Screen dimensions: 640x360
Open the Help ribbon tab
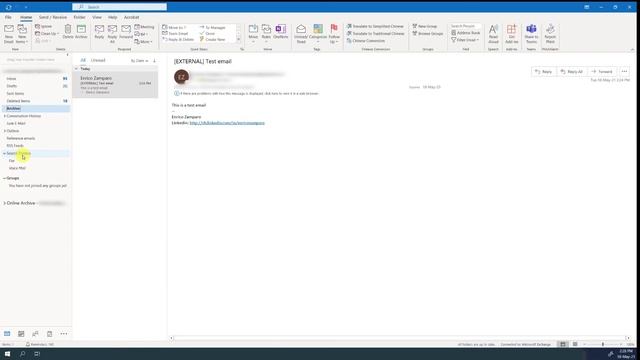[112, 17]
